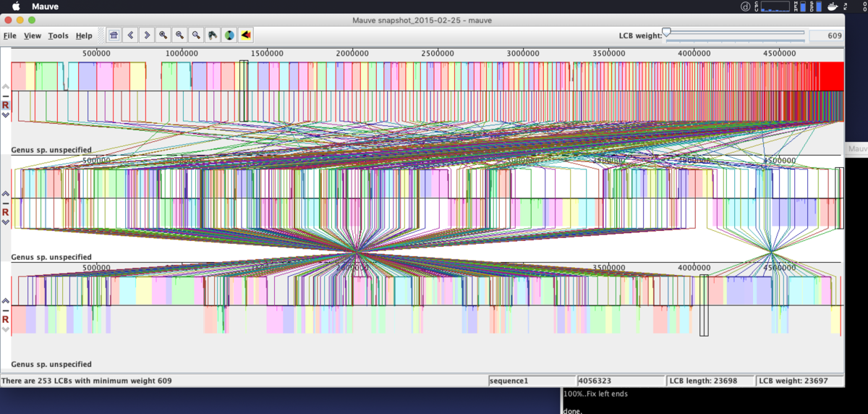Click ruler mark 2500000 on top genome
Viewport: 868px width, 414px height.
tap(438, 54)
